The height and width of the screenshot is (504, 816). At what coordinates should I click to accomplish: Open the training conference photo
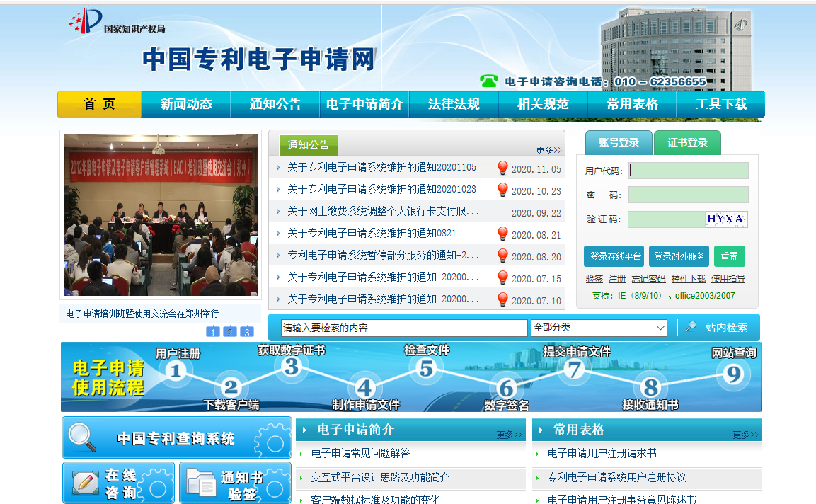pyautogui.click(x=160, y=214)
